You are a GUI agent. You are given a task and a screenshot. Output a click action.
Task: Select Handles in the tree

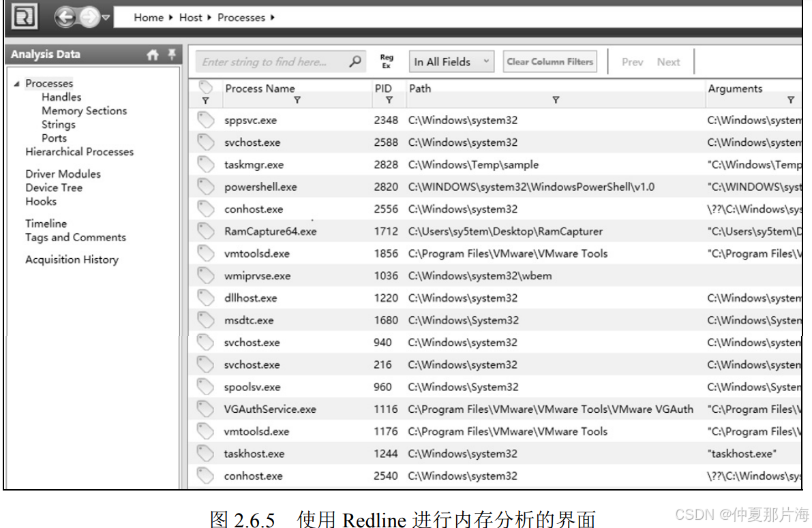(x=61, y=97)
